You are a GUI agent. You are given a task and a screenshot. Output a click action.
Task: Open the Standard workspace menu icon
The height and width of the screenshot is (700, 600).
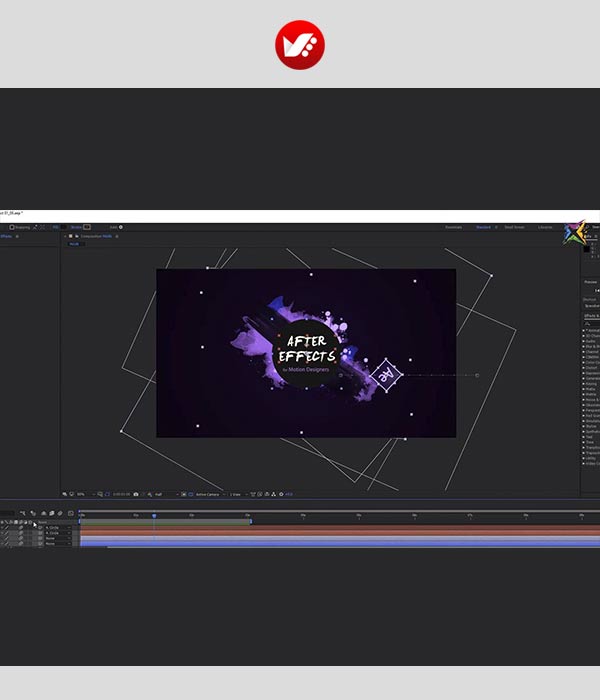click(x=496, y=227)
